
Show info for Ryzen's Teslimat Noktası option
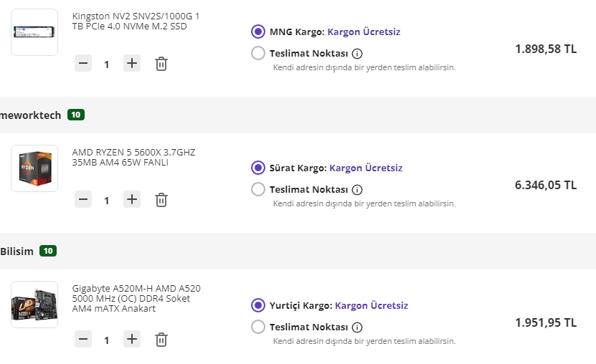(x=357, y=190)
